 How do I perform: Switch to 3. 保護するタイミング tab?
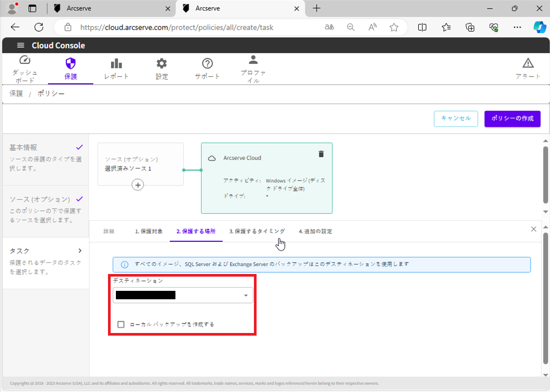pos(257,231)
